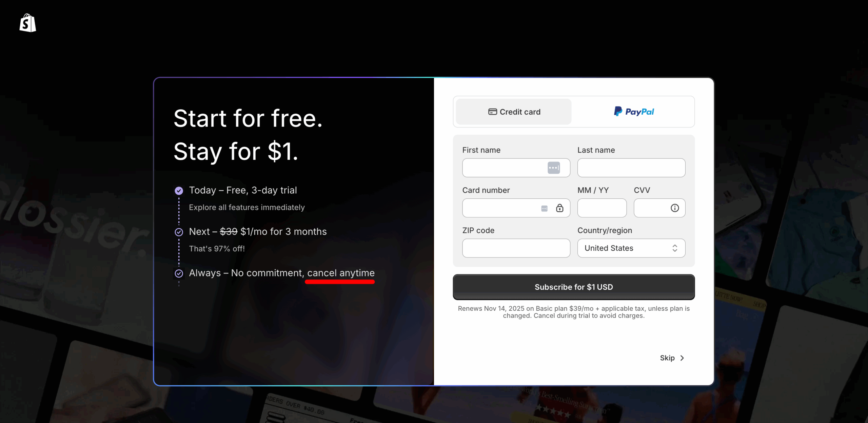
Task: Click the MM / YY expiry field
Action: pyautogui.click(x=602, y=208)
